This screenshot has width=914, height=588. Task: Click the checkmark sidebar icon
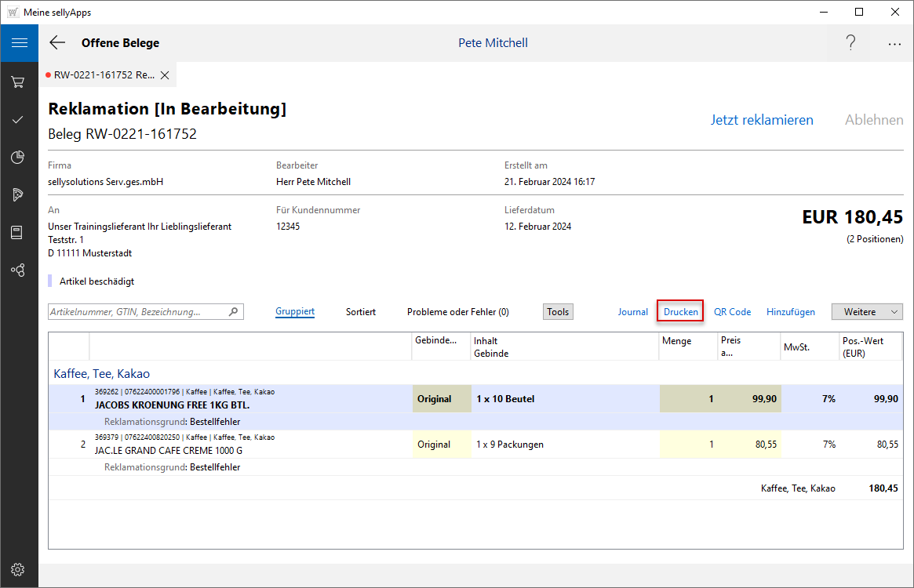pos(18,120)
